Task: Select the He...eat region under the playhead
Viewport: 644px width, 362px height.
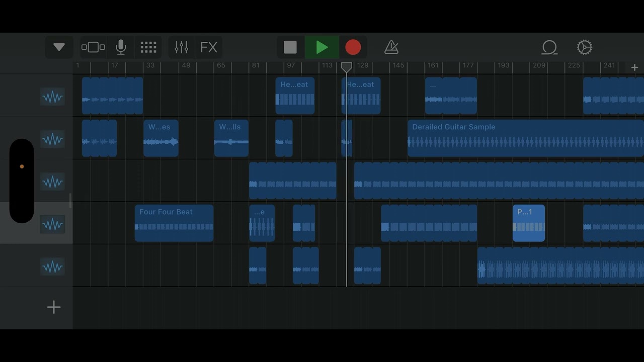Action: coord(361,96)
